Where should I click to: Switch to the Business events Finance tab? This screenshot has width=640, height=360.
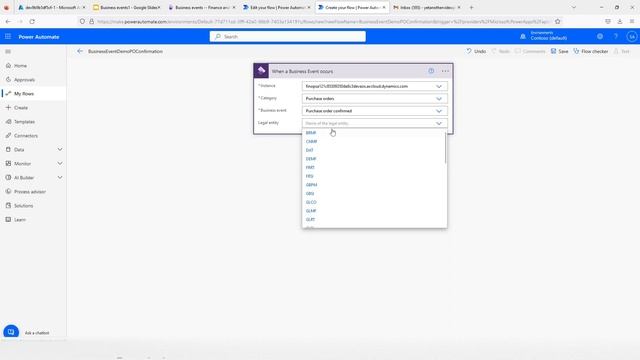[x=202, y=7]
